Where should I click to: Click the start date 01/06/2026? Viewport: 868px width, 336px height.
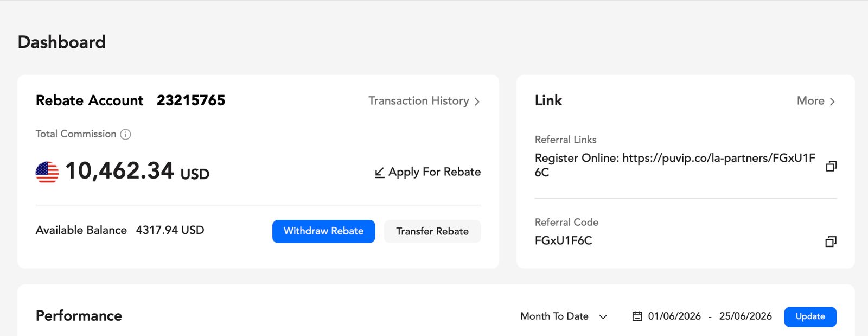pos(674,316)
